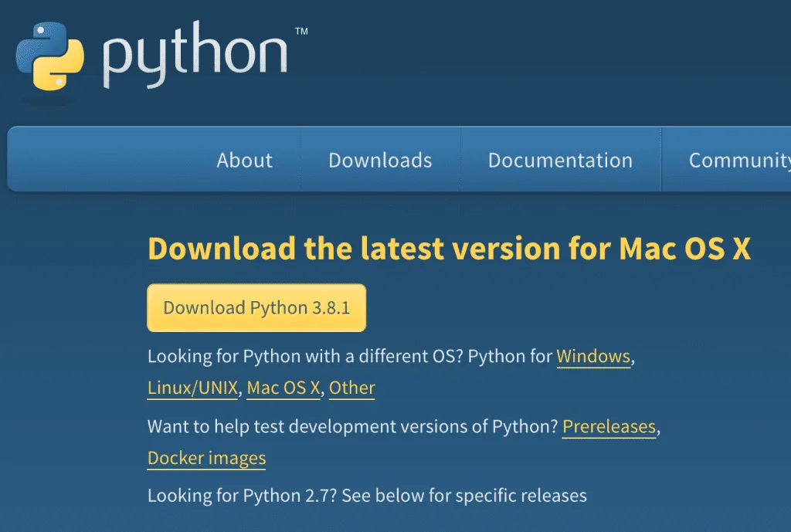
Task: Open the Mac OS X downloads link
Action: click(x=282, y=387)
